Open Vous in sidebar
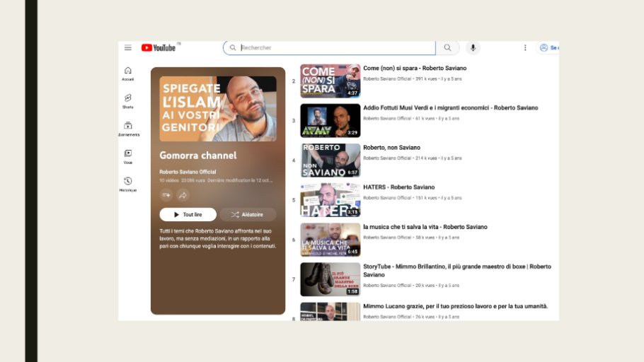644x362 pixels. (127, 157)
